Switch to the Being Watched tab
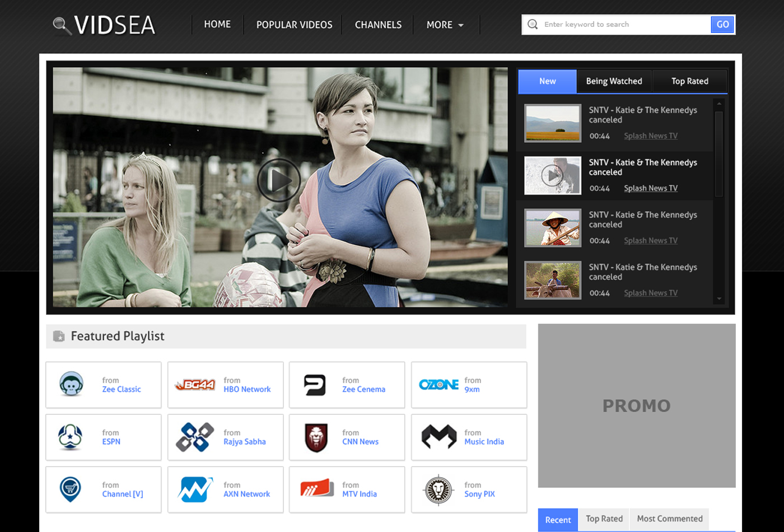Image resolution: width=784 pixels, height=532 pixels. click(x=614, y=81)
